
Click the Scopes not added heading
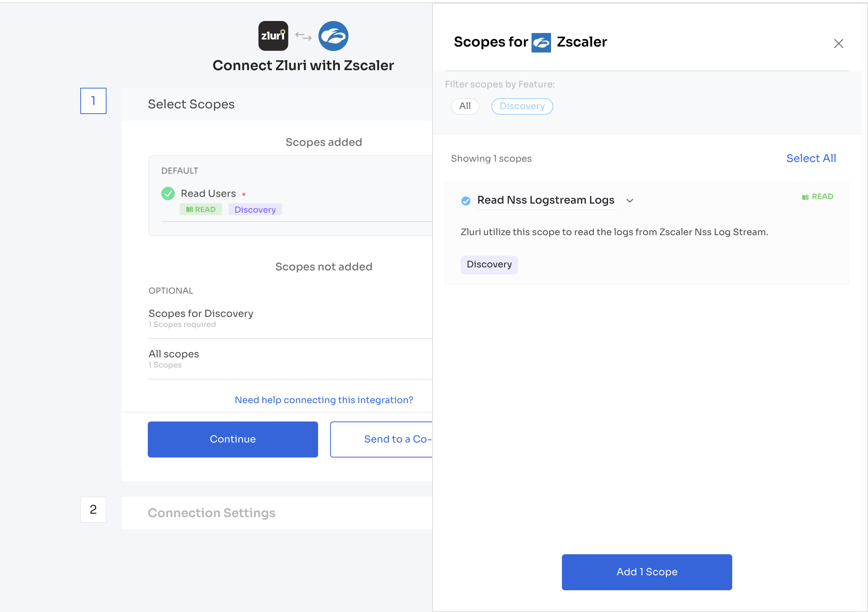click(324, 267)
